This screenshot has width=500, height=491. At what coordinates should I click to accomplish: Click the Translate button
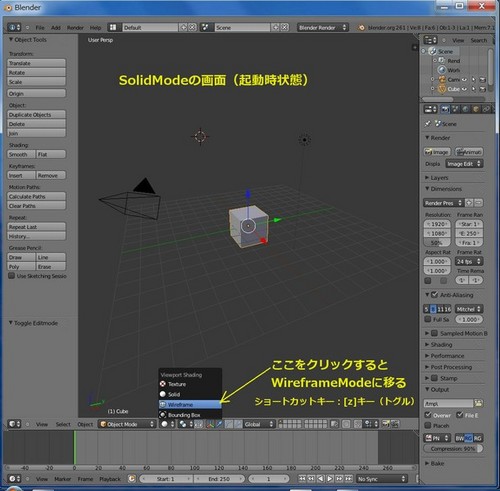coord(36,63)
